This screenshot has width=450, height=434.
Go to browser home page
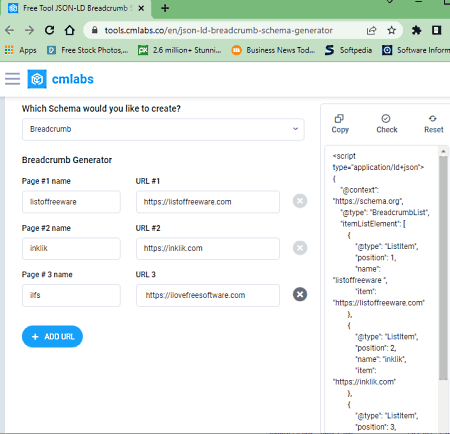click(x=69, y=30)
